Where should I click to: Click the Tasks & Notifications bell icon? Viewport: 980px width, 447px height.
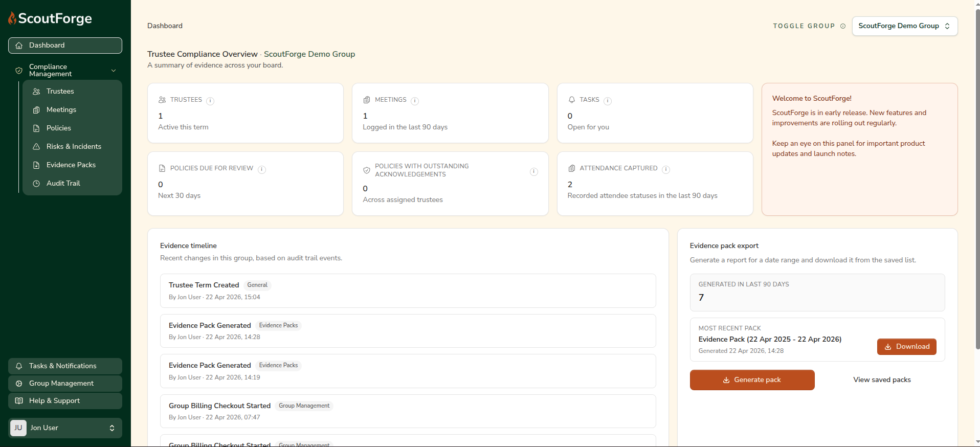coord(19,366)
